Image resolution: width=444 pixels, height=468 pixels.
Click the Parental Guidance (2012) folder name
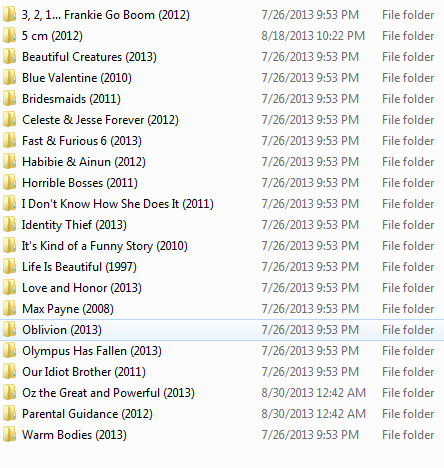pos(87,414)
